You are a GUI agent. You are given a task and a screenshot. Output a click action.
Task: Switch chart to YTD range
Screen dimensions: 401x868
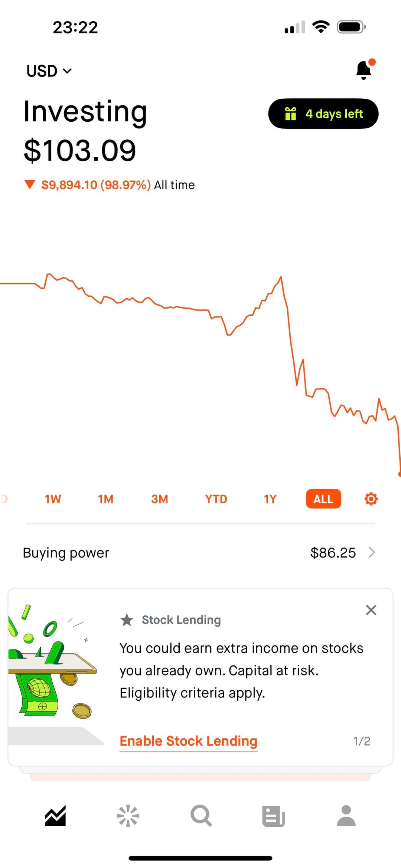216,499
